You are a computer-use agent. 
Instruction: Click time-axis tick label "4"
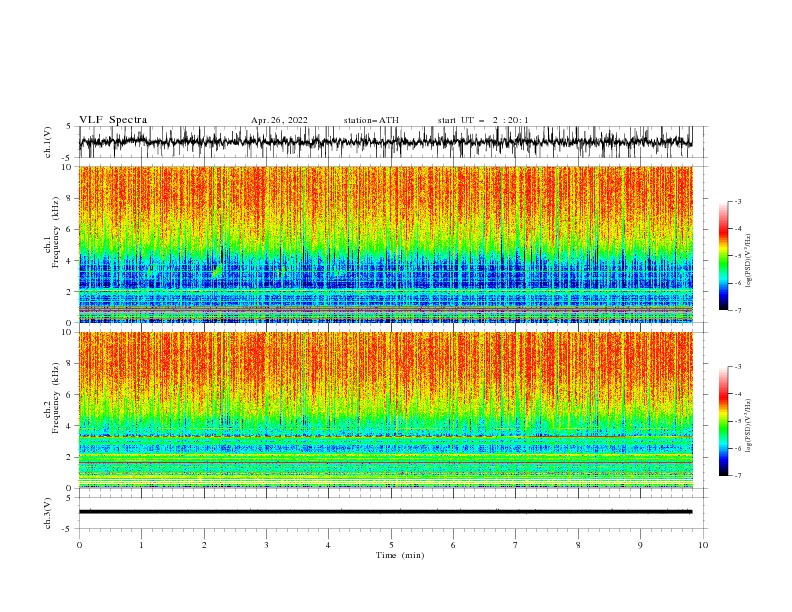[x=328, y=545]
